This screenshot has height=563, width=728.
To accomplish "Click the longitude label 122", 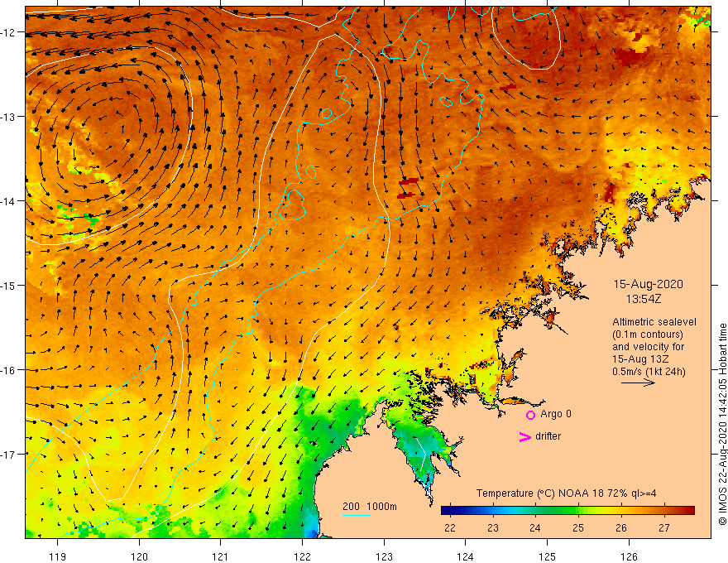I will tap(302, 556).
